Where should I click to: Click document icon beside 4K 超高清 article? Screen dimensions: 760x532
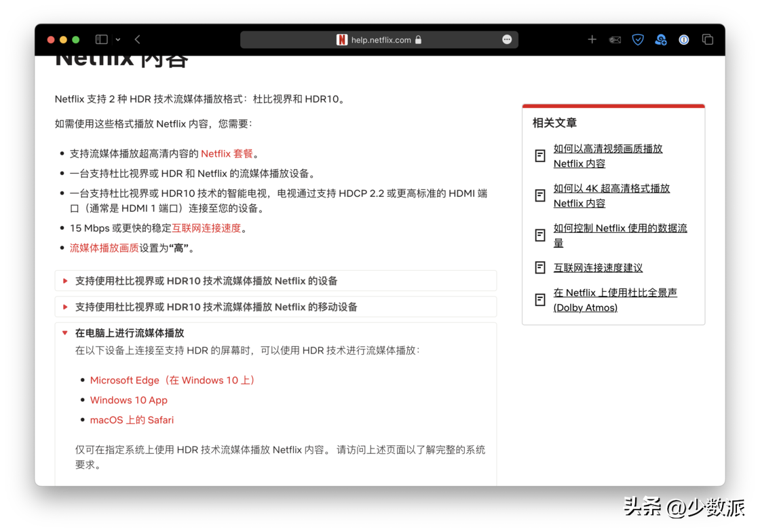540,195
